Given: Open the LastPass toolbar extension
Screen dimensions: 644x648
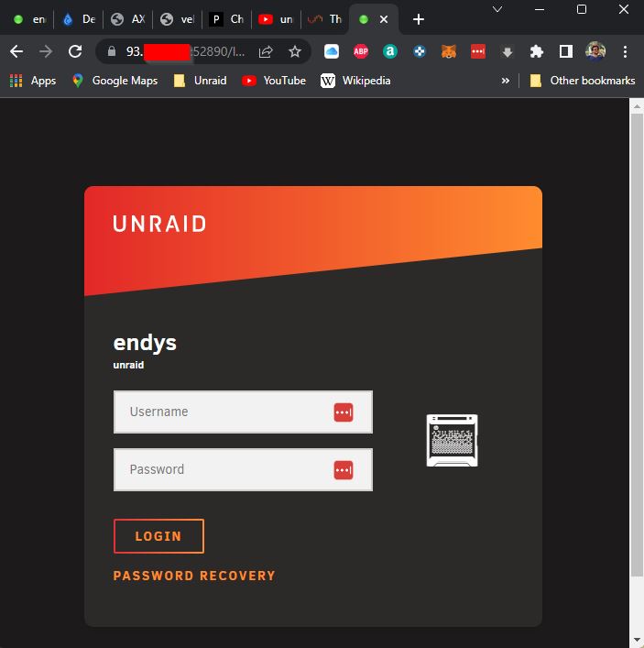Looking at the screenshot, I should coord(478,51).
